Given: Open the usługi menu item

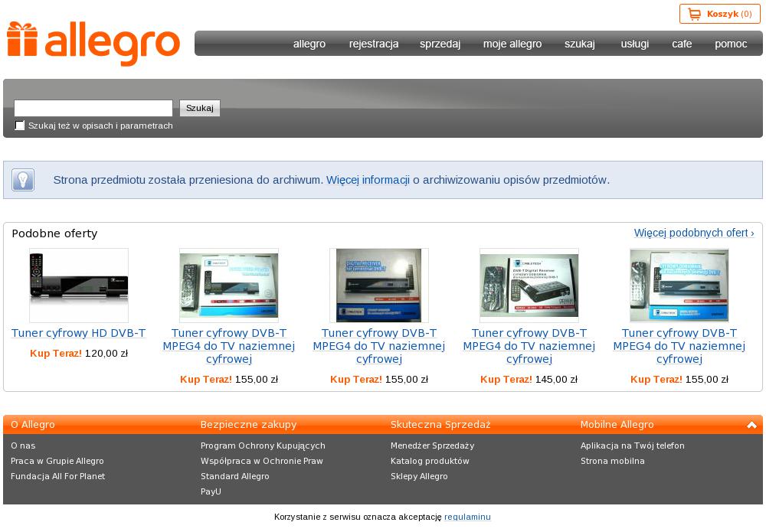Looking at the screenshot, I should pyautogui.click(x=634, y=44).
